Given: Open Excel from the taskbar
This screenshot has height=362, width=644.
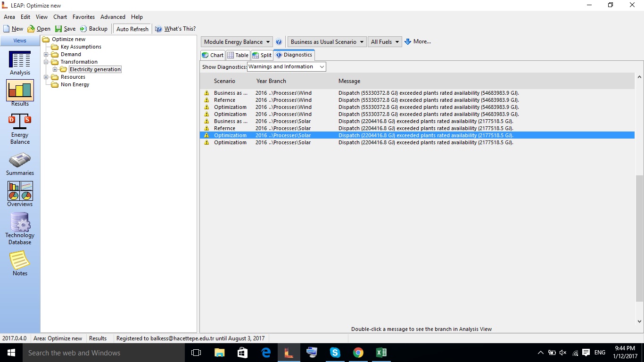Looking at the screenshot, I should [x=381, y=353].
